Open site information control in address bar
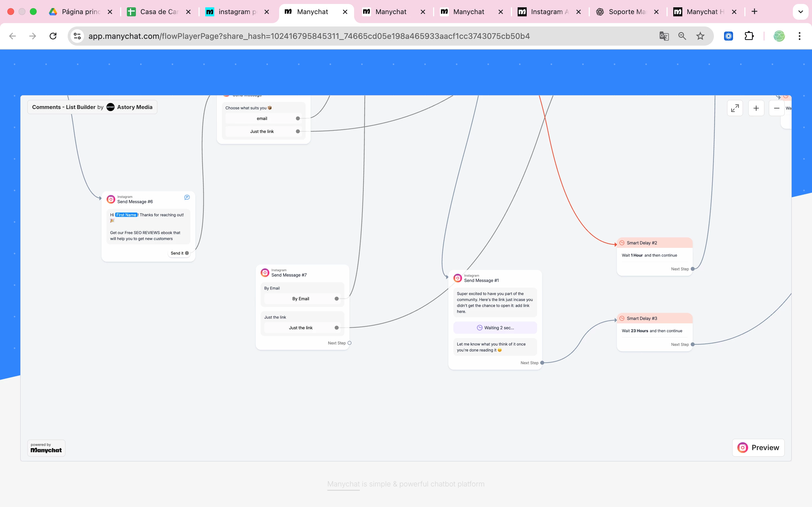 tap(78, 36)
